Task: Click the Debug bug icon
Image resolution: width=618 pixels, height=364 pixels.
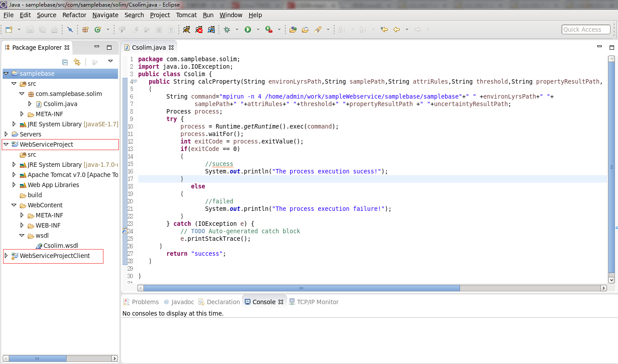Action: 227,29
